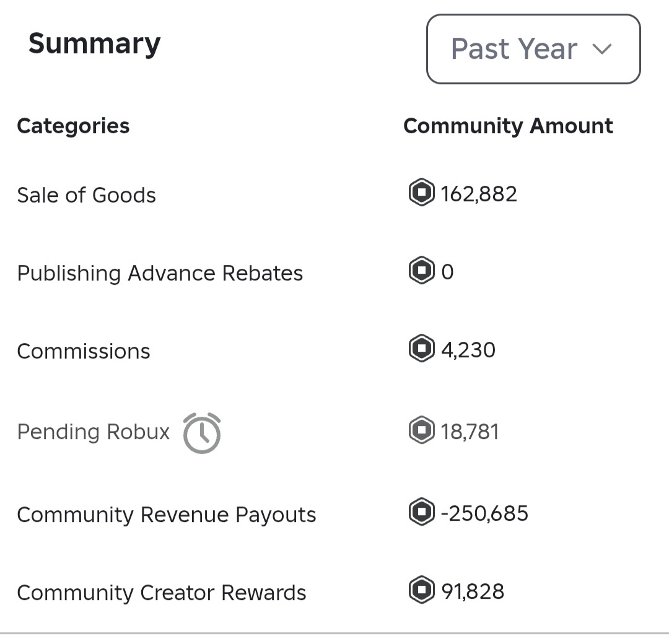Click the Robux icon beside -250,685
Image resolution: width=669 pixels, height=644 pixels.
coord(421,513)
